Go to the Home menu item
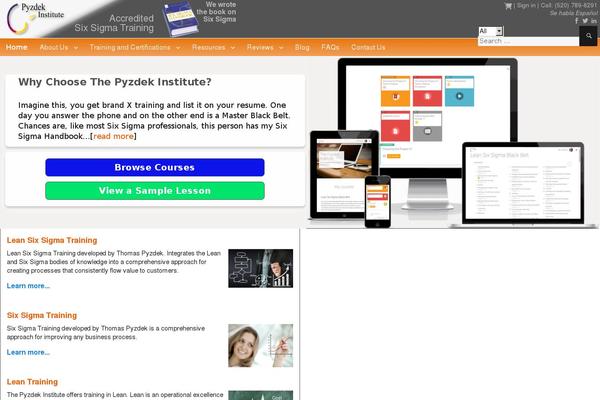The image size is (600, 400). (17, 47)
